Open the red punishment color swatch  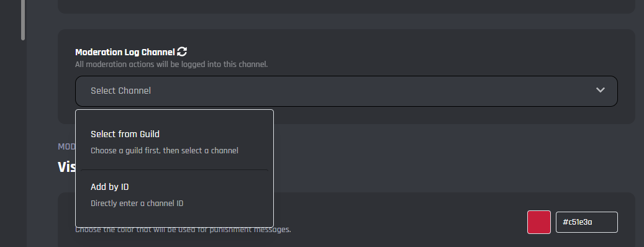[539, 222]
